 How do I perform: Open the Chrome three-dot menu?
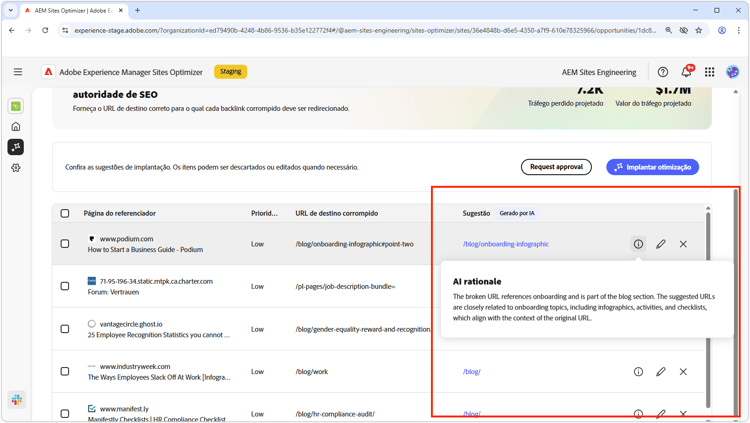pyautogui.click(x=739, y=30)
